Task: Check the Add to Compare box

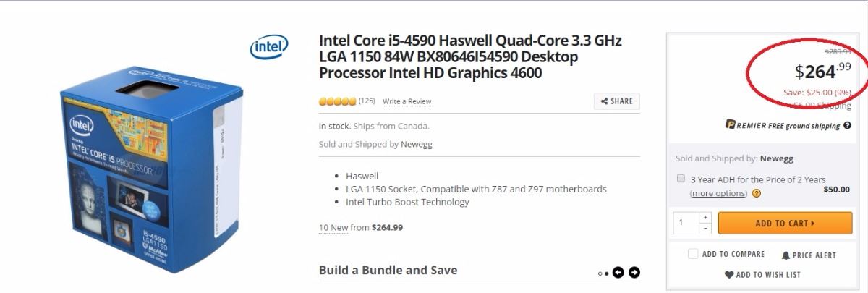Action: click(693, 254)
